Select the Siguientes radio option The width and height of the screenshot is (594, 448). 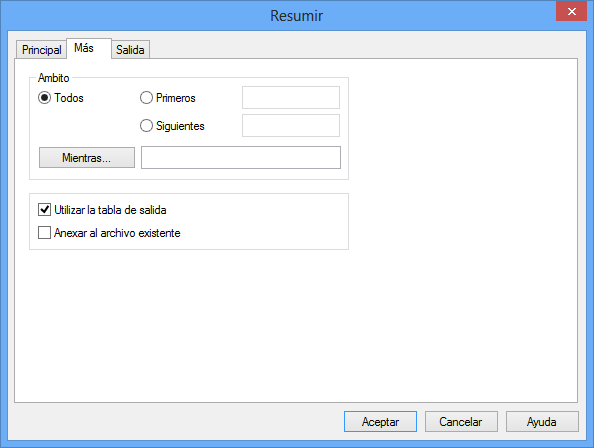pyautogui.click(x=146, y=126)
